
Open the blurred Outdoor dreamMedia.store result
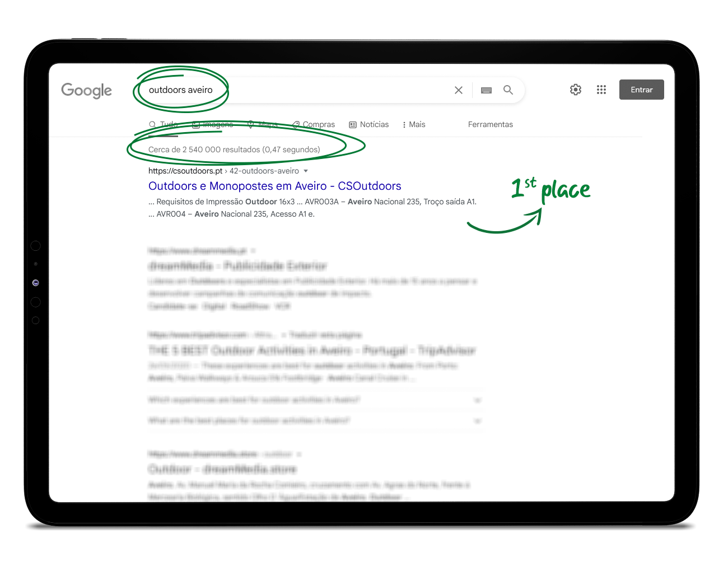click(222, 469)
